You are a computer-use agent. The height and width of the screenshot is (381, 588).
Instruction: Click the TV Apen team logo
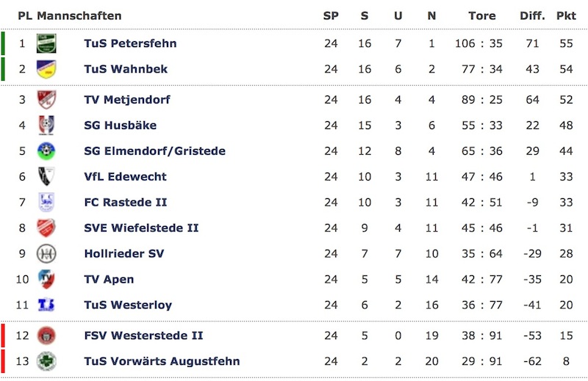click(46, 280)
